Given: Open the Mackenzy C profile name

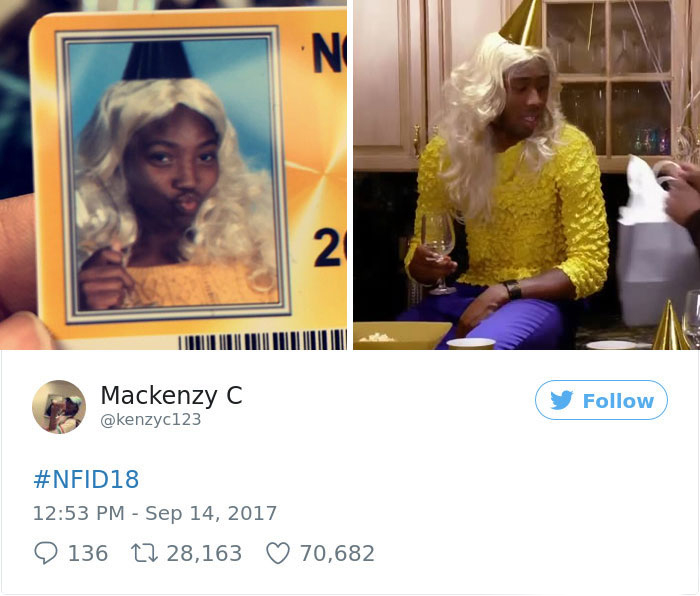Looking at the screenshot, I should tap(171, 395).
